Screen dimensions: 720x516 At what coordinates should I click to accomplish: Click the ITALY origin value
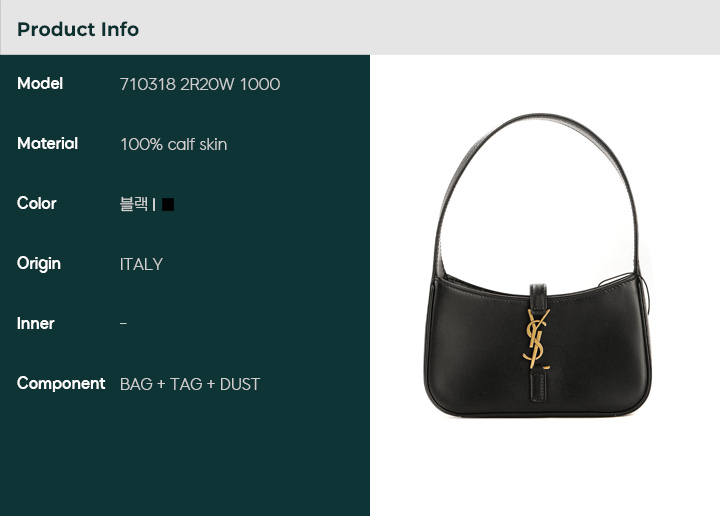(x=141, y=264)
